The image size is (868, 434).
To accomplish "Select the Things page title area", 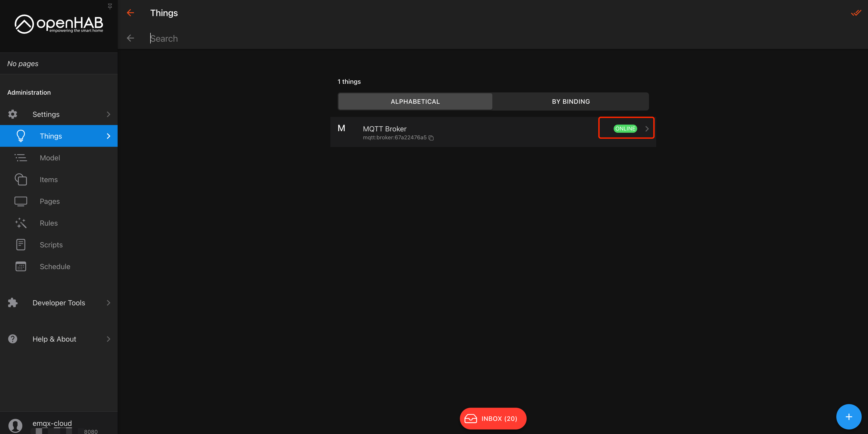I will point(164,13).
